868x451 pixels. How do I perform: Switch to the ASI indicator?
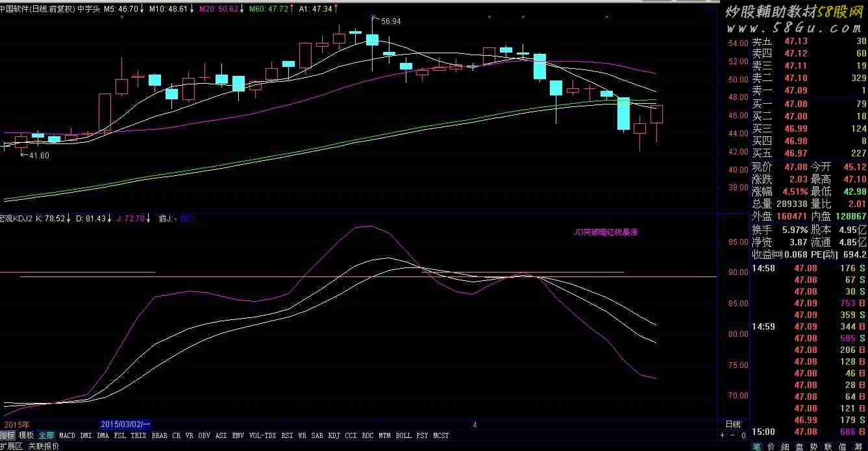pos(221,435)
